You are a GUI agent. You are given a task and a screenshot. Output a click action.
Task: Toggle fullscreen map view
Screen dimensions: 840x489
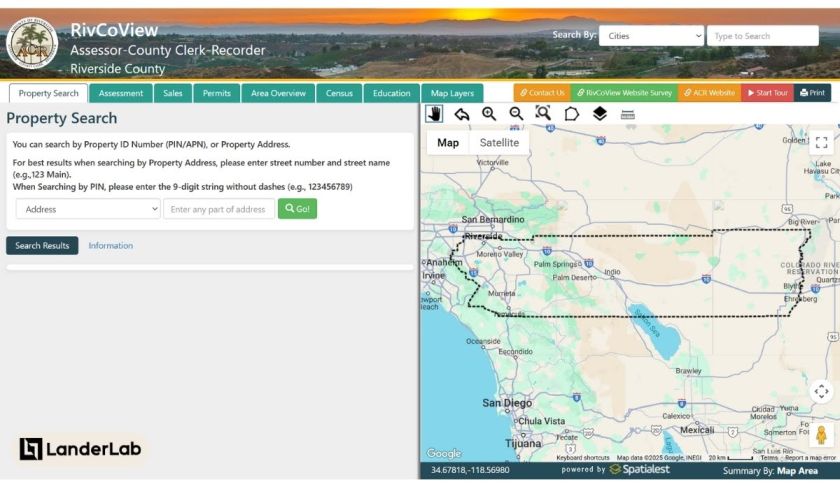pos(821,142)
